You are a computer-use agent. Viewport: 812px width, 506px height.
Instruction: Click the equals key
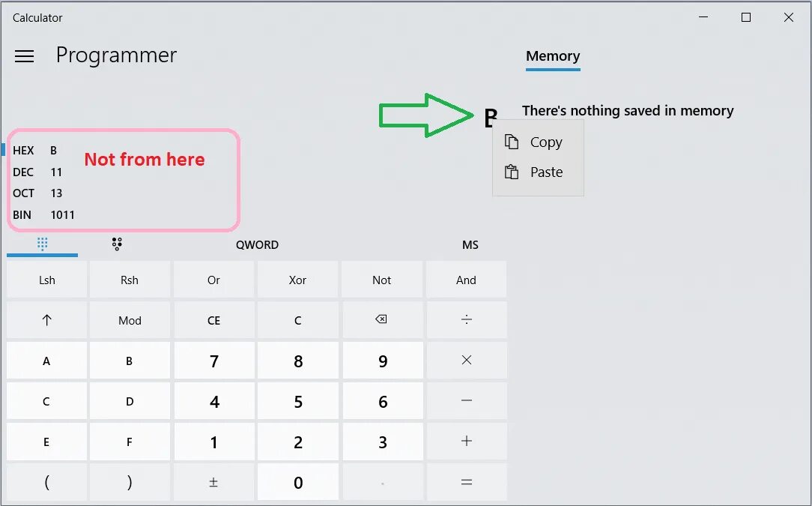click(x=466, y=482)
